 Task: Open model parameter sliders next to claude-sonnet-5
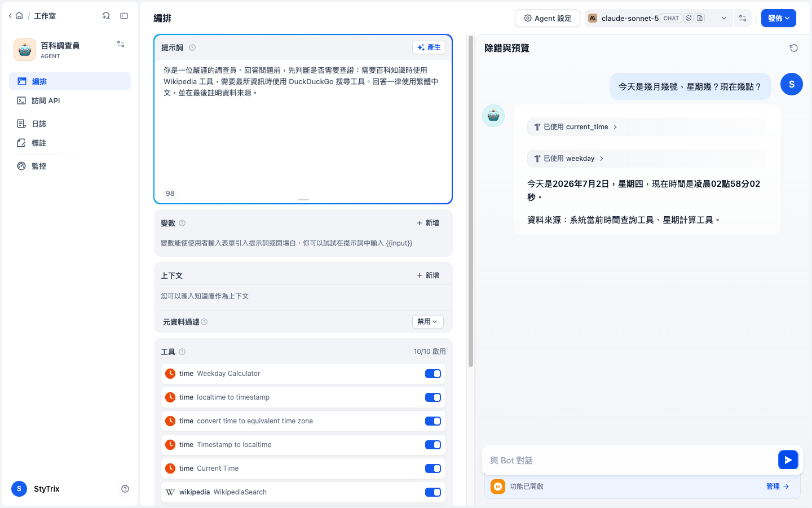coord(743,18)
